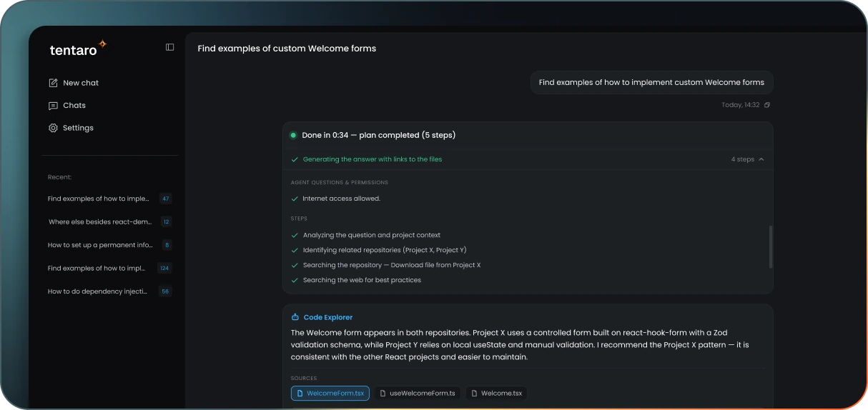The height and width of the screenshot is (410, 868).
Task: Open the useWelcomeForm.ts source file
Action: (x=418, y=393)
